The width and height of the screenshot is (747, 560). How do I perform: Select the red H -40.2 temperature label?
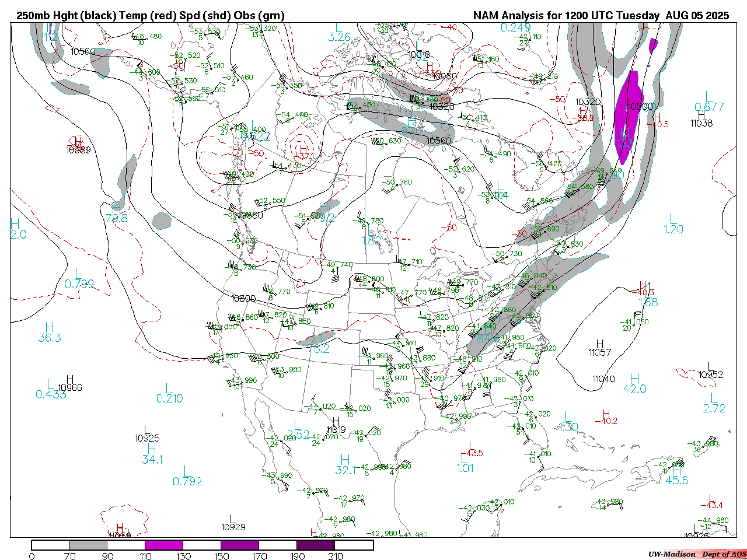coord(606,417)
